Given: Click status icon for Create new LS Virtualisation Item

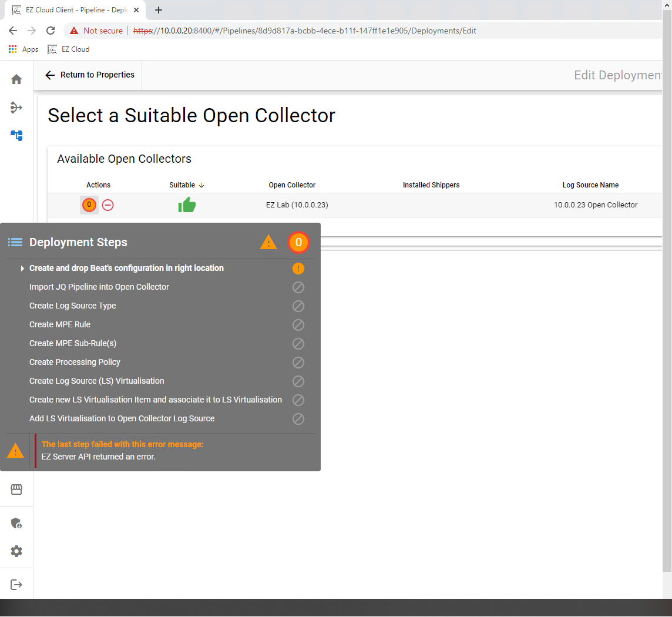Looking at the screenshot, I should pos(298,400).
